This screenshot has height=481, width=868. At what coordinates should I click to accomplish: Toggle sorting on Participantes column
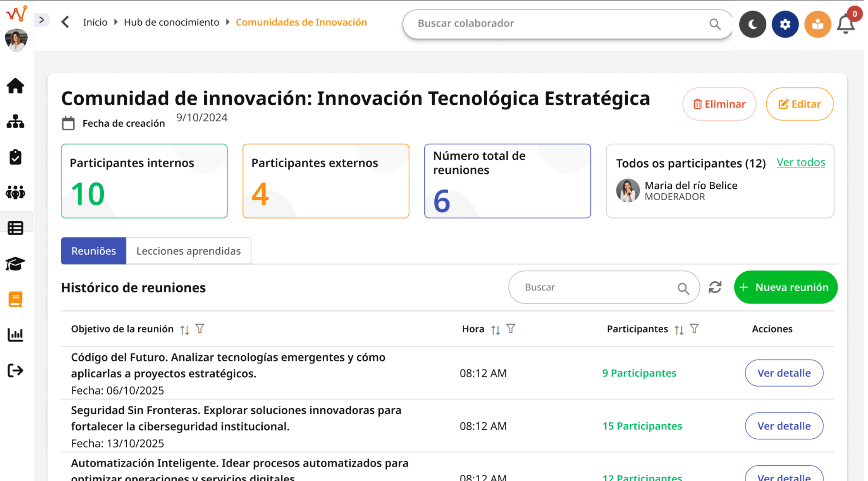(679, 329)
